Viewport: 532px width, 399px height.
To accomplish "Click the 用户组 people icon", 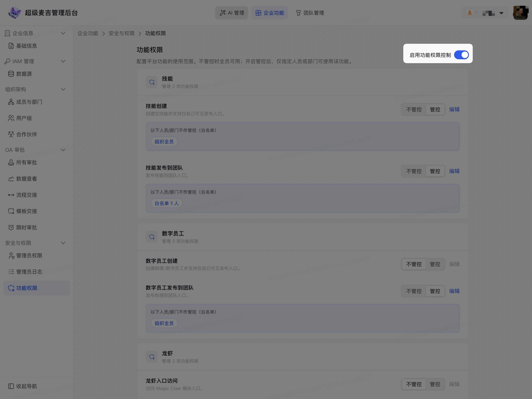I will pos(11,118).
